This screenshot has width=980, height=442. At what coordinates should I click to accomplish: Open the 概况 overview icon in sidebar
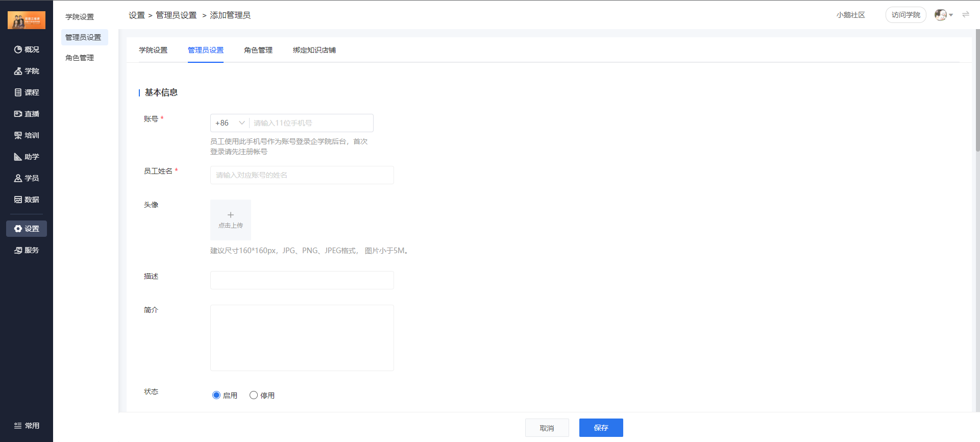coord(18,50)
